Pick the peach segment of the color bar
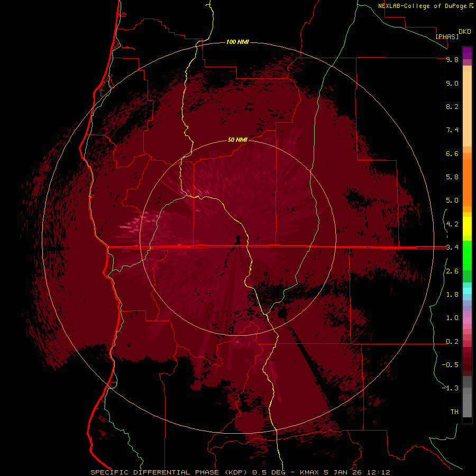 tap(467, 108)
